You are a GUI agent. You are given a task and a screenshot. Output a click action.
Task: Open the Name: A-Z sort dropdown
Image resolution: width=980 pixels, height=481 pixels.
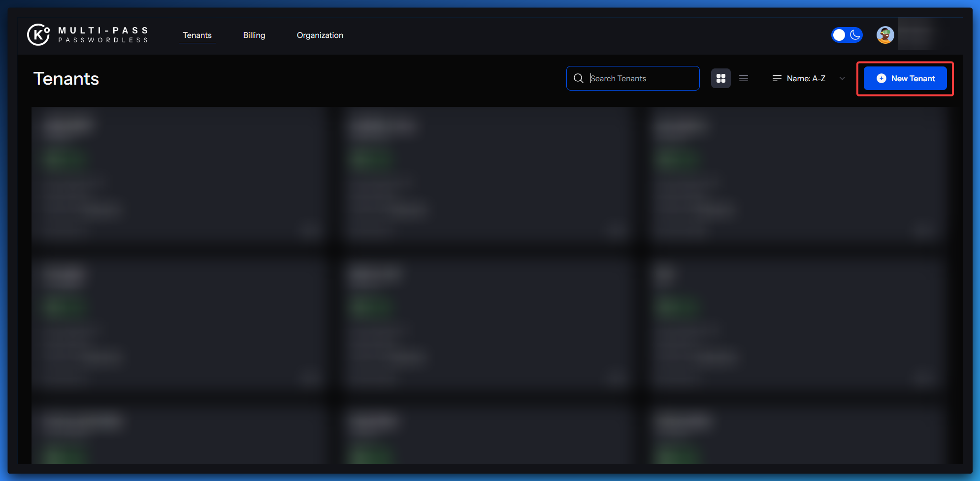(x=806, y=78)
